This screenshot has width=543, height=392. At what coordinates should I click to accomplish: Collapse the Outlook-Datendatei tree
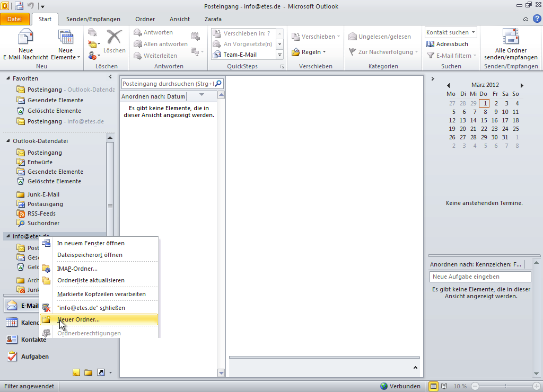click(x=8, y=141)
